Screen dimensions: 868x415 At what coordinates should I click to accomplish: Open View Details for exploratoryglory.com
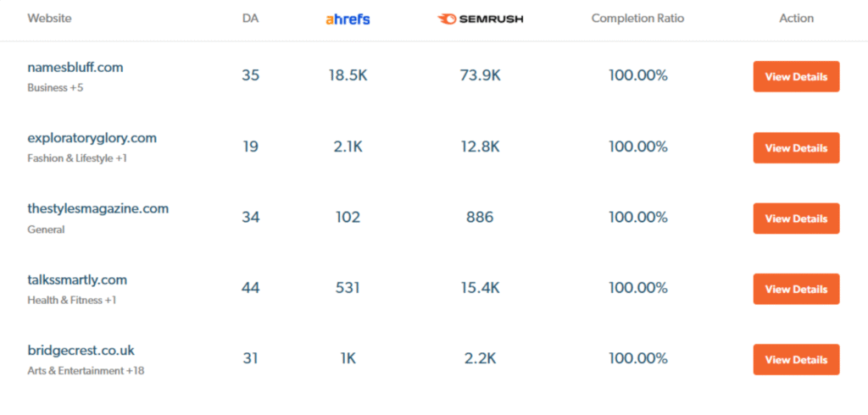tap(796, 147)
